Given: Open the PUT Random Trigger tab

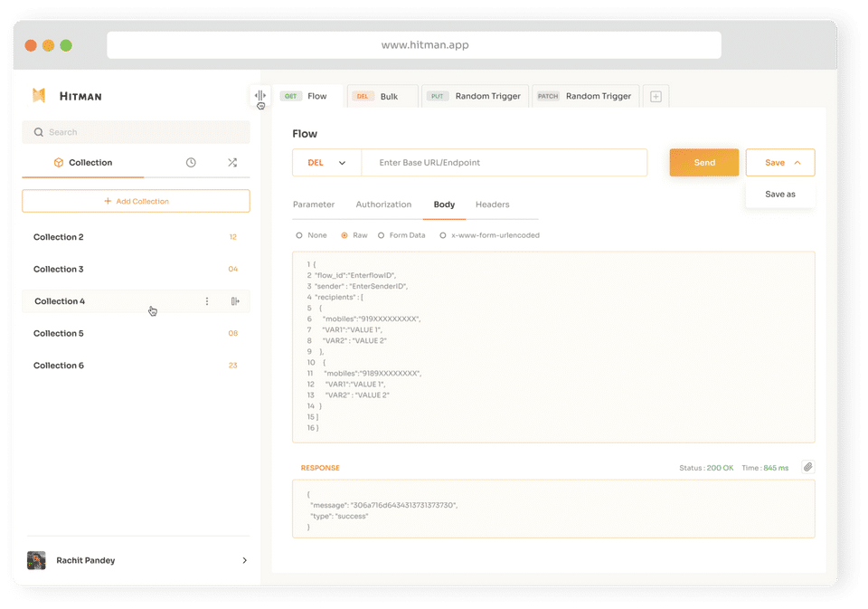Looking at the screenshot, I should [x=475, y=96].
